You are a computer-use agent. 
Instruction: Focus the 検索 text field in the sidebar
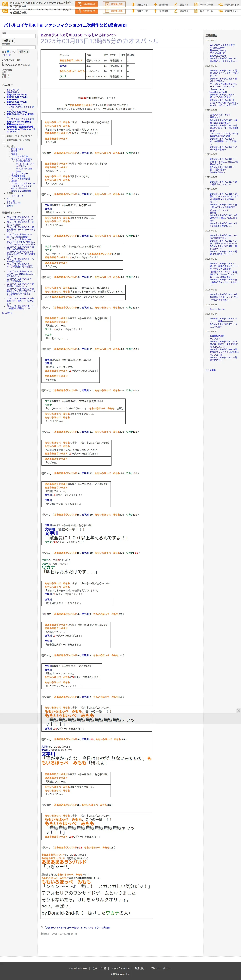[x=19, y=36]
